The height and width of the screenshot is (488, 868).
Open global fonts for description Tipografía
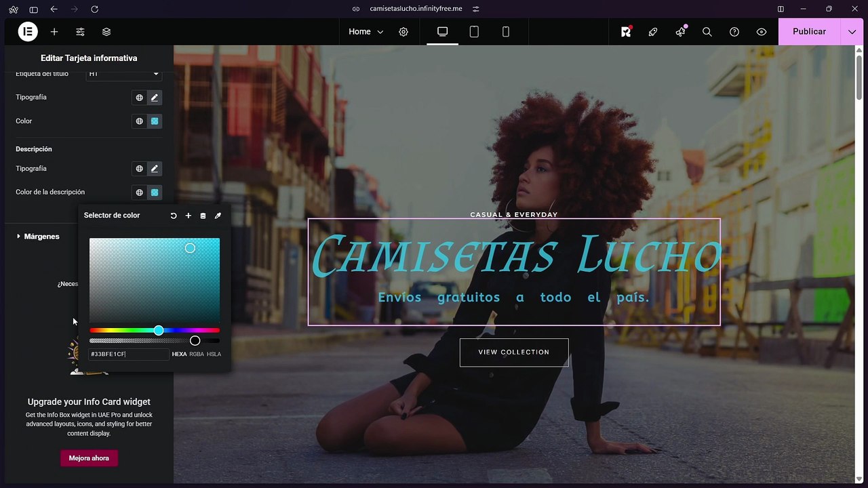tap(139, 169)
